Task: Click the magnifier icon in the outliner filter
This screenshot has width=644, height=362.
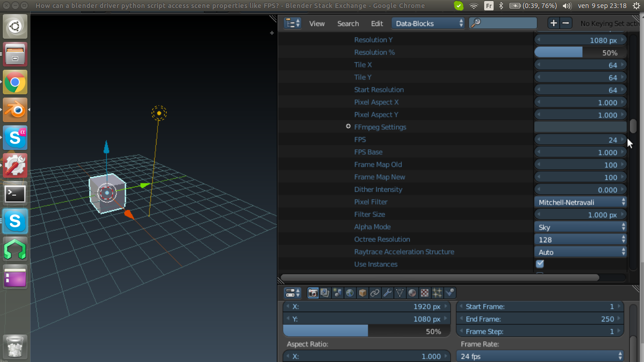Action: click(x=476, y=23)
